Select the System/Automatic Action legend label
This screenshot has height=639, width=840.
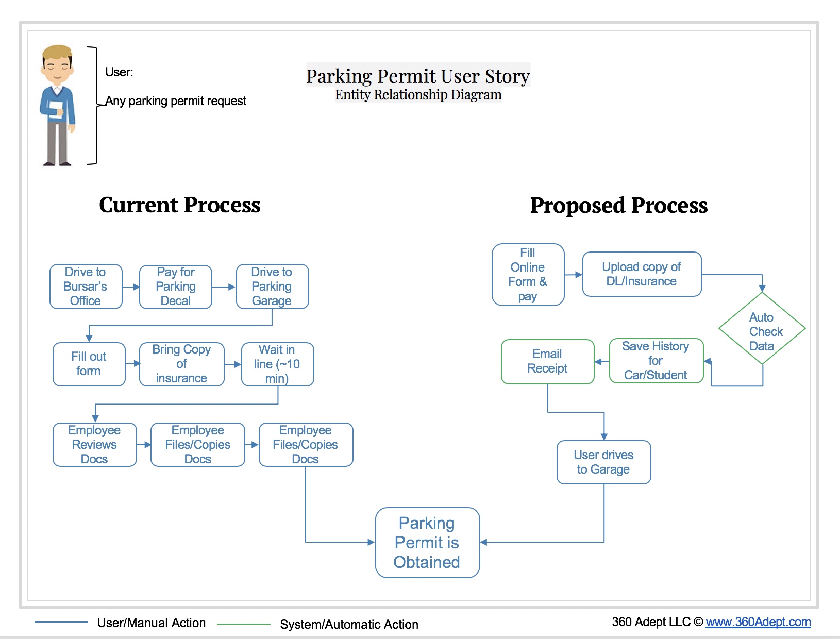[349, 625]
